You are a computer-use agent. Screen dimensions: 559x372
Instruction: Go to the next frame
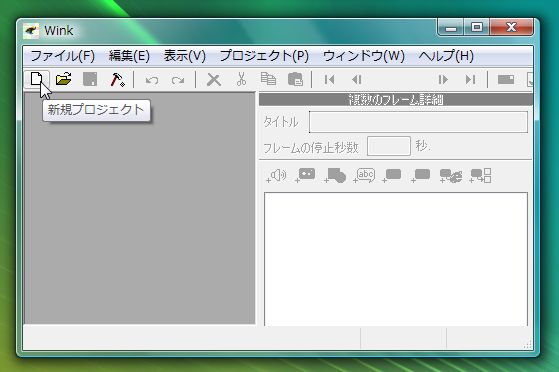click(443, 80)
